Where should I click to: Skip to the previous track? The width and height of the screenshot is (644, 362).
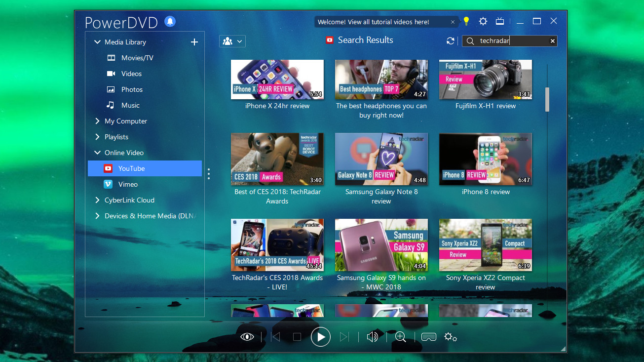point(276,337)
